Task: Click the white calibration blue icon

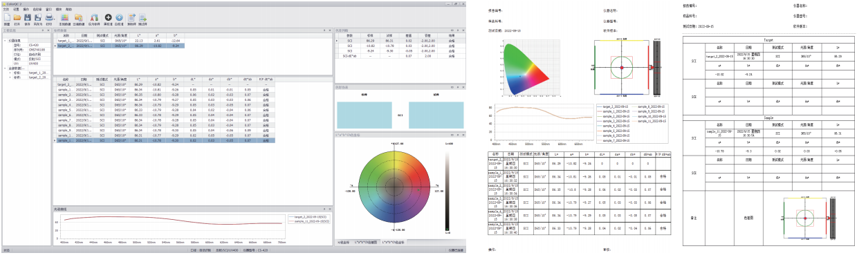Action: [119, 17]
